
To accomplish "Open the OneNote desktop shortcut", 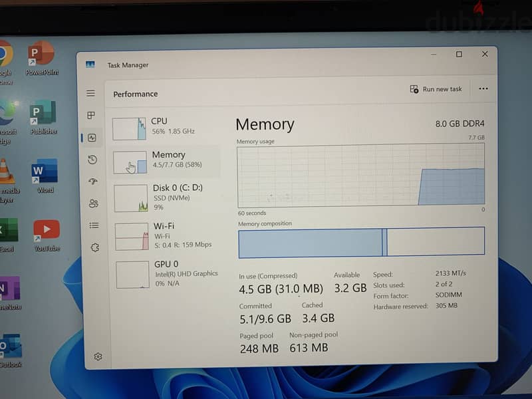I will click(x=10, y=293).
